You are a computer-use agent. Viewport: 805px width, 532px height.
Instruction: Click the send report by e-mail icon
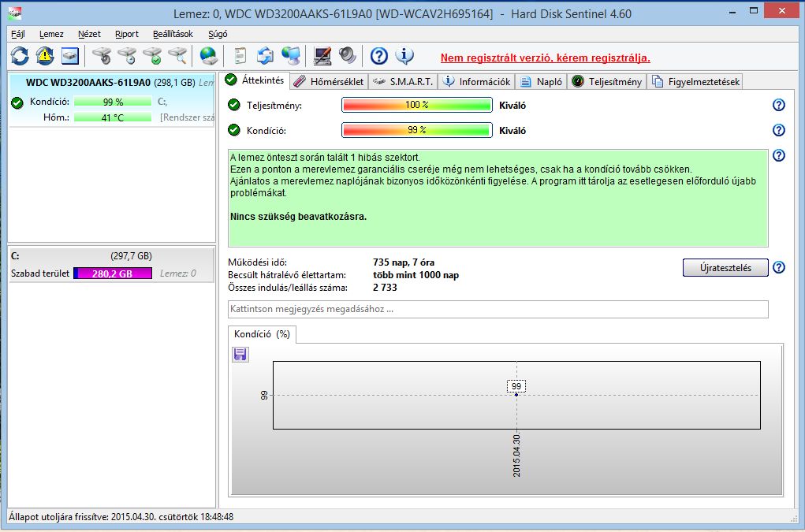(266, 56)
